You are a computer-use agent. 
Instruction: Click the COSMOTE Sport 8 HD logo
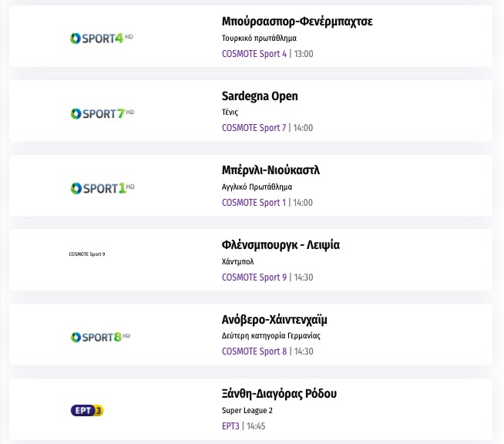click(x=102, y=337)
